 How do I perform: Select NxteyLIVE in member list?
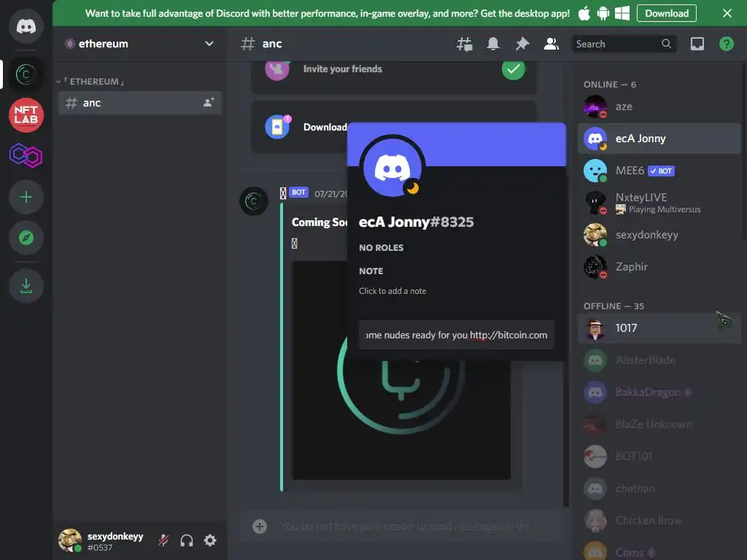[x=659, y=203]
